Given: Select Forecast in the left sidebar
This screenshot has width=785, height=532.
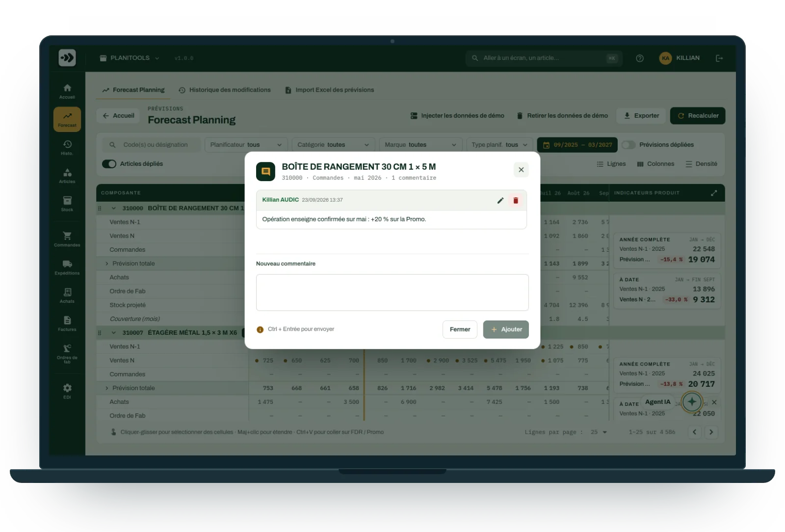Looking at the screenshot, I should (67, 119).
